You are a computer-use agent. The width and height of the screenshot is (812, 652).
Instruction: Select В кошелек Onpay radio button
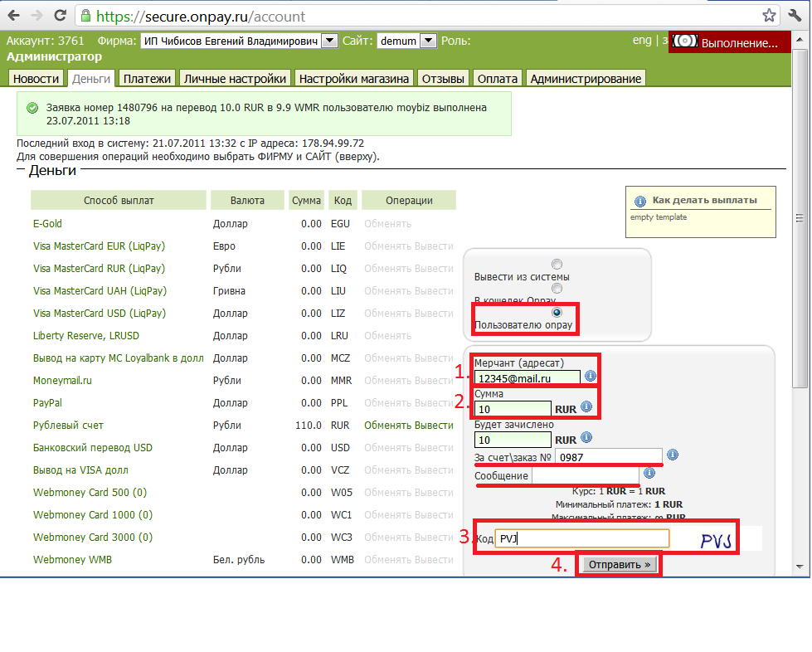tap(557, 288)
